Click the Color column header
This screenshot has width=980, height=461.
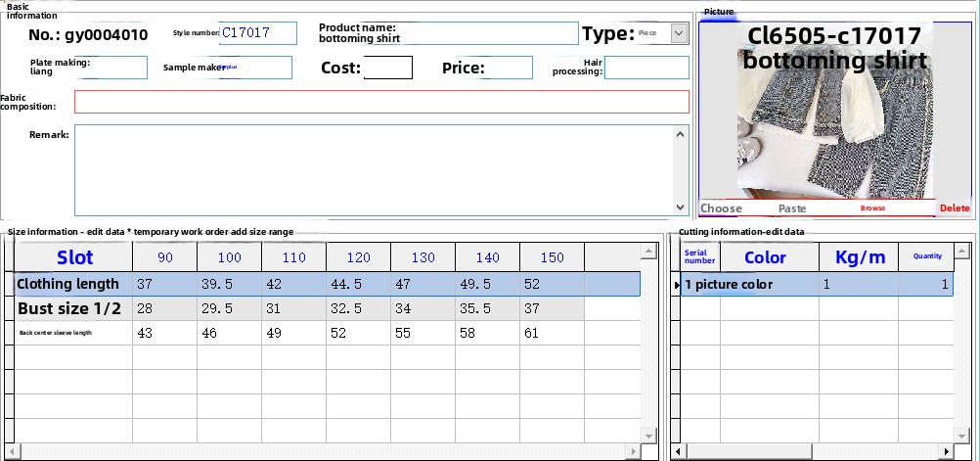coord(765,257)
